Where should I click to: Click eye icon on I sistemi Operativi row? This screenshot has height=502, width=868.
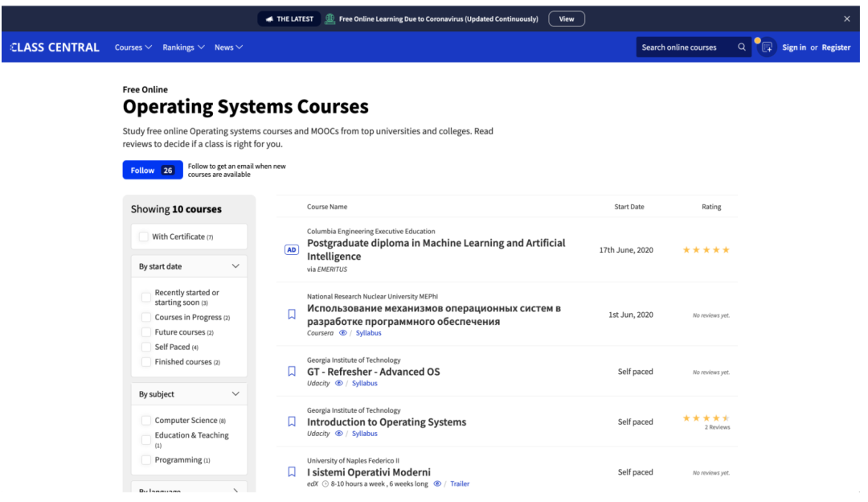(437, 483)
